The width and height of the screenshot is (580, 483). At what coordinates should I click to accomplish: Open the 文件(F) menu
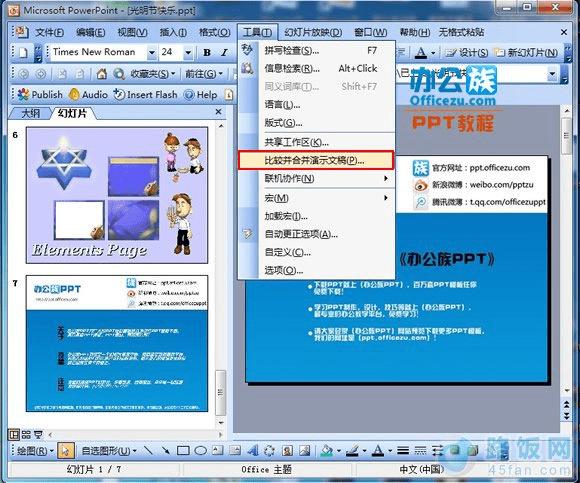click(x=49, y=33)
